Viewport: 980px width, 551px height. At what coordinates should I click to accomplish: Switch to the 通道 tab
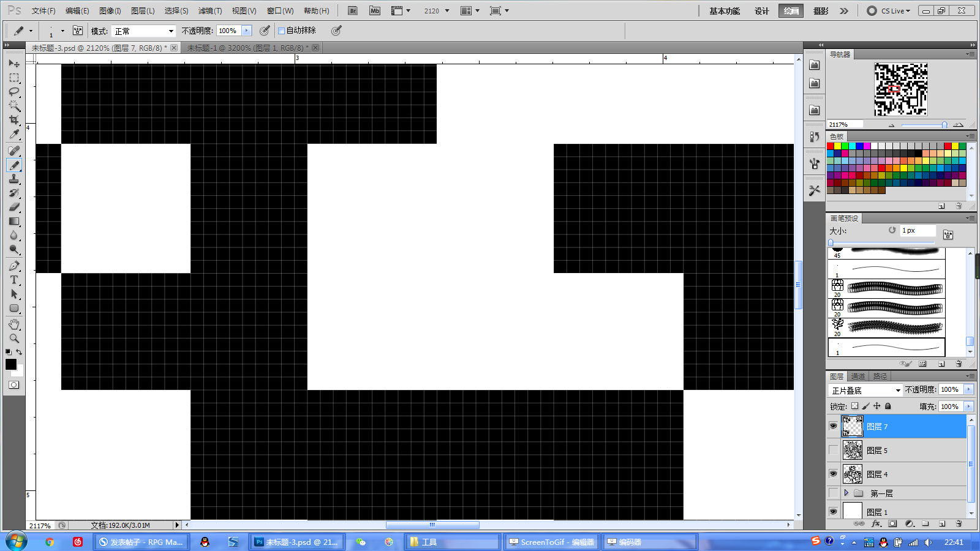point(858,377)
